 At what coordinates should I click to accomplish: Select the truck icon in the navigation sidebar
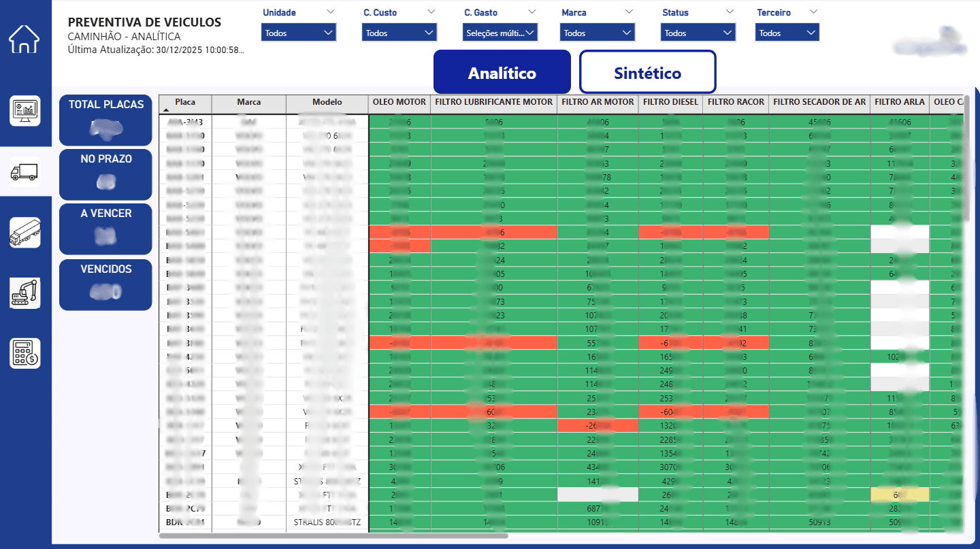pos(24,172)
